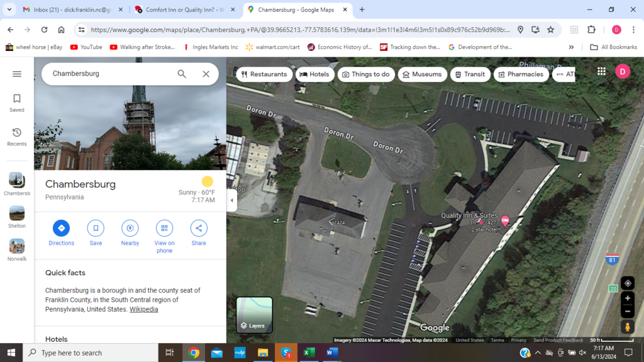Open the Google apps grid
Image resolution: width=644 pixels, height=362 pixels.
point(601,72)
